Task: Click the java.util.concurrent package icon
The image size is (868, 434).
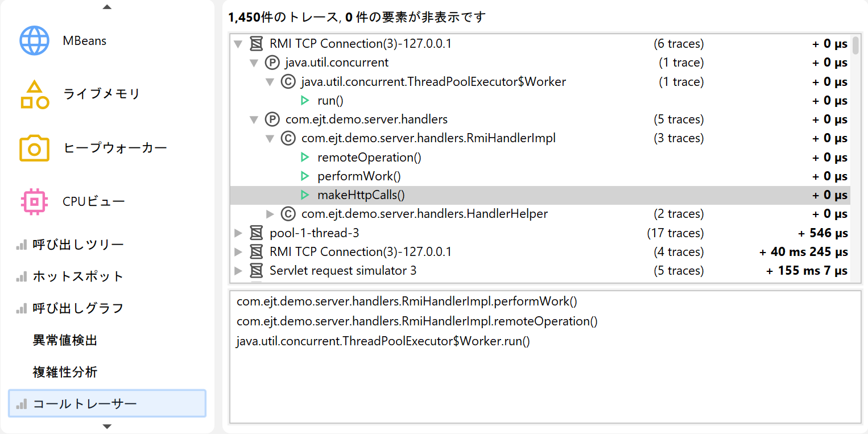Action: (x=272, y=63)
